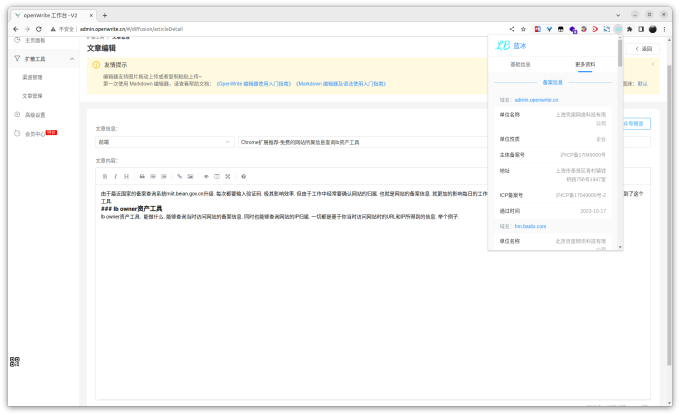
Task: Switch to the 基础信息 tab
Action: (x=521, y=64)
